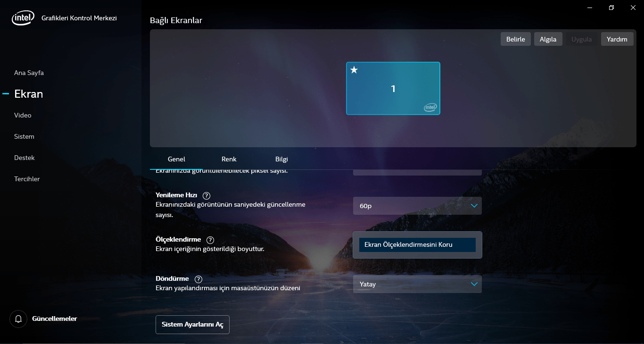
Task: Open the Video section
Action: coord(23,115)
